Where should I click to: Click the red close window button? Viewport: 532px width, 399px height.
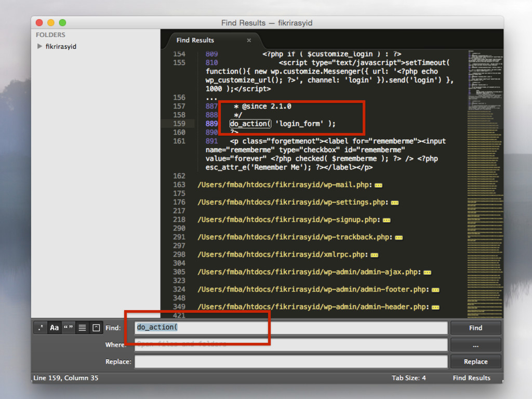pyautogui.click(x=39, y=23)
